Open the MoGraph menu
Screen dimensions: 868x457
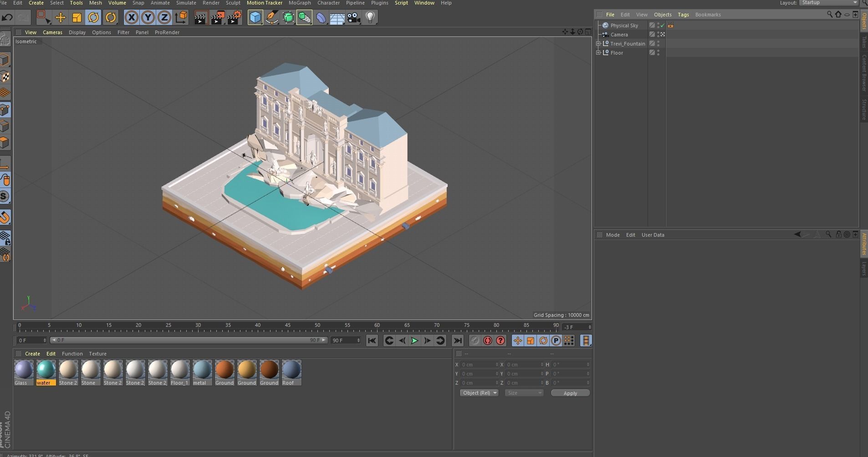pyautogui.click(x=300, y=3)
